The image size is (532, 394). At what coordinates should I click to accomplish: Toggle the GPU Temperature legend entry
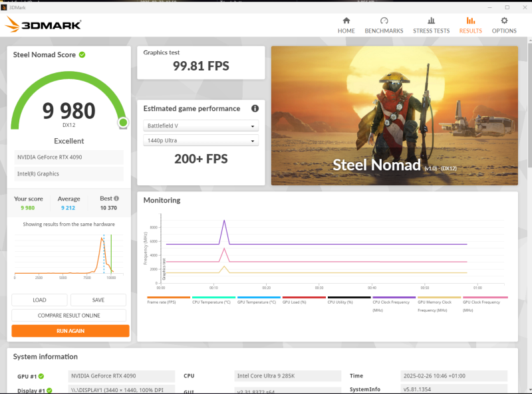[x=259, y=300]
